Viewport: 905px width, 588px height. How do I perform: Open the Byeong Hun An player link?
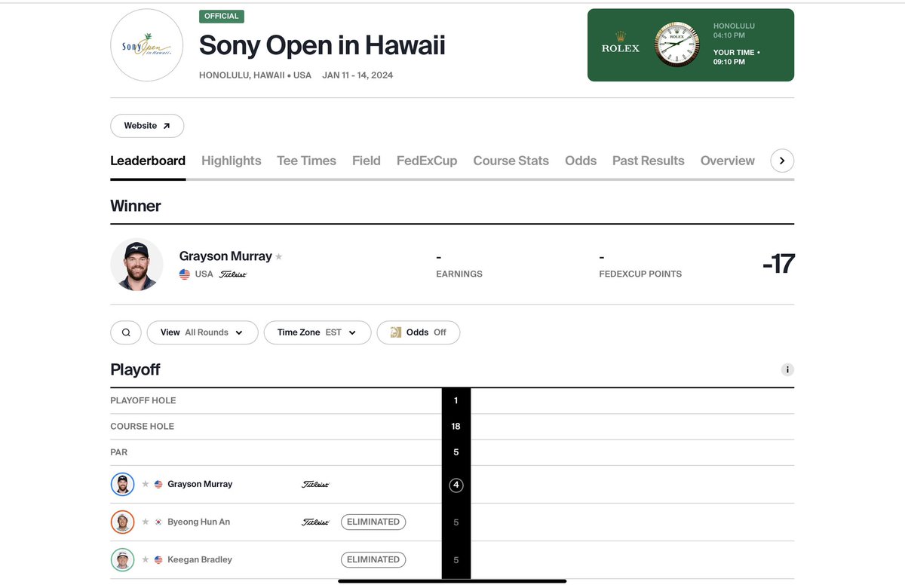198,522
